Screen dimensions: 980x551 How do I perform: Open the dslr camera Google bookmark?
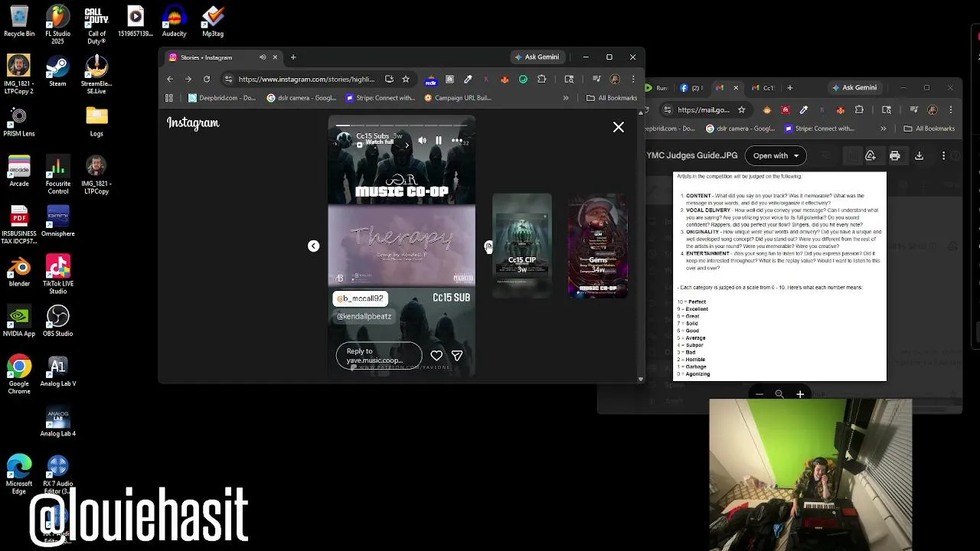point(302,98)
